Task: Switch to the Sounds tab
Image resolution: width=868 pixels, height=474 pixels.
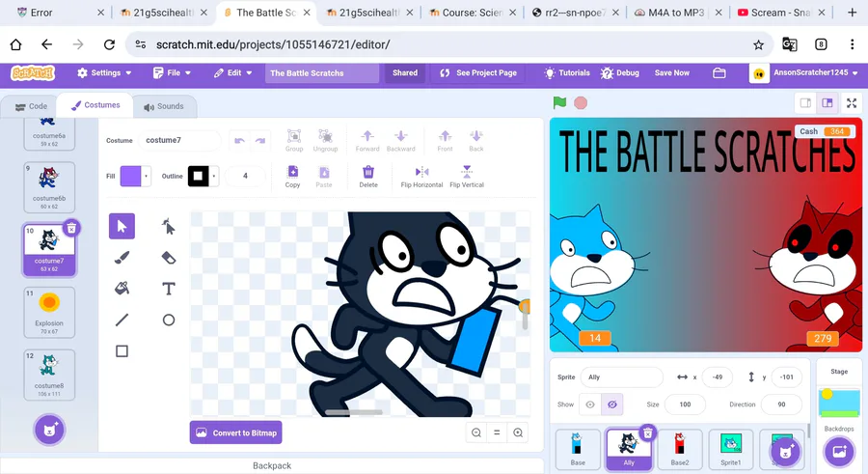Action: 164,106
